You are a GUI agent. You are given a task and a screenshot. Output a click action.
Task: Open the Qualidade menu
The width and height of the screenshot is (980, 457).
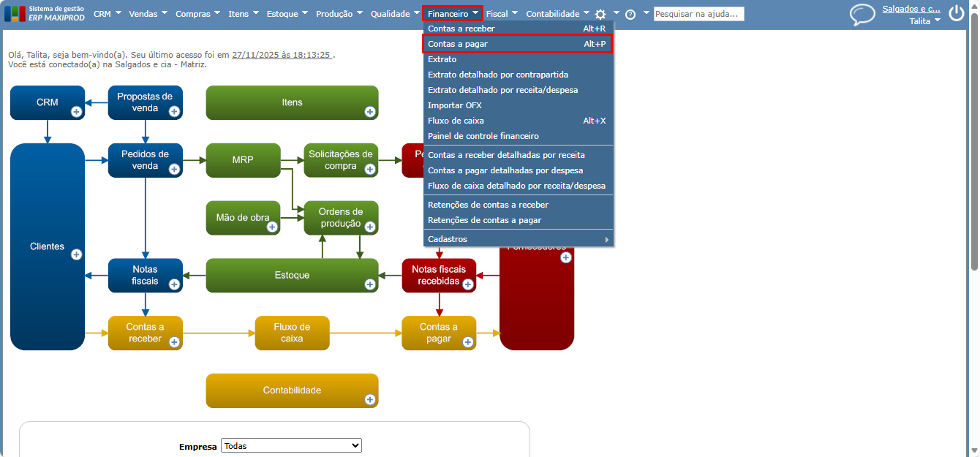(x=395, y=13)
